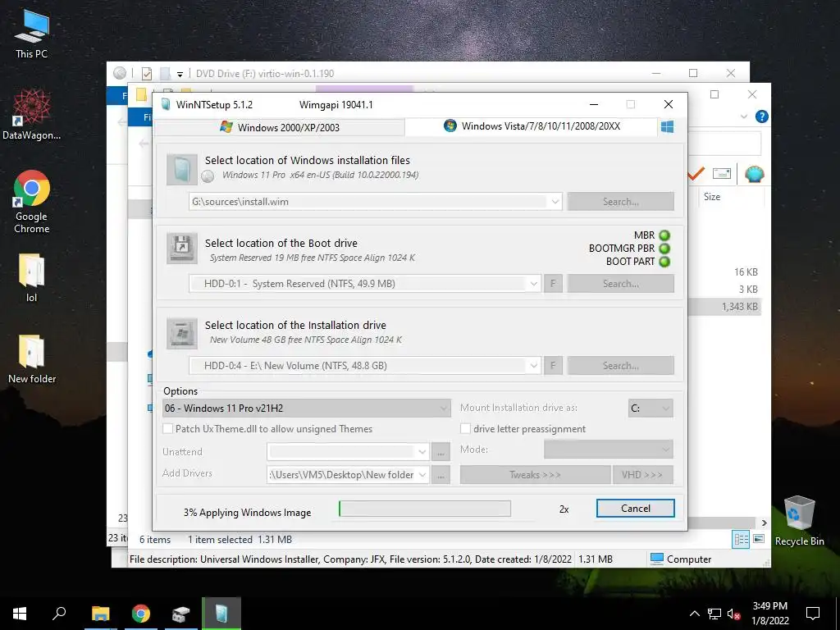Screen dimensions: 840x630
Task: Open the Start menu
Action: (20, 614)
